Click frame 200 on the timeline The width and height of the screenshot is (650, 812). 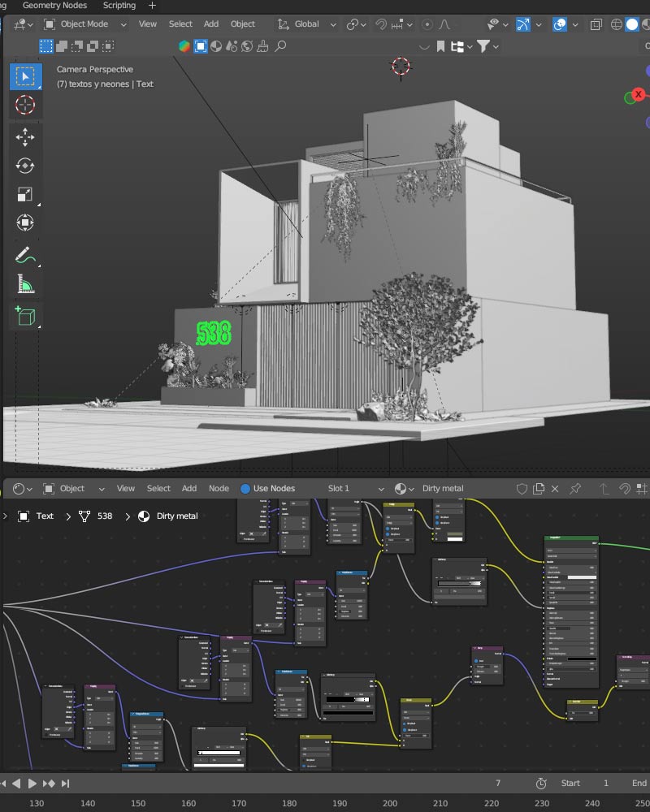(389, 803)
